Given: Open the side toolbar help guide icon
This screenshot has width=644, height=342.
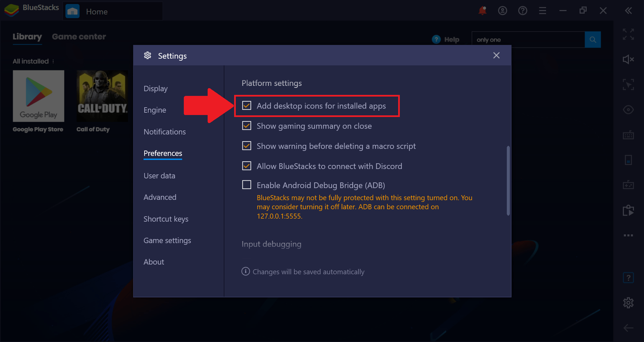Looking at the screenshot, I should click(x=628, y=278).
